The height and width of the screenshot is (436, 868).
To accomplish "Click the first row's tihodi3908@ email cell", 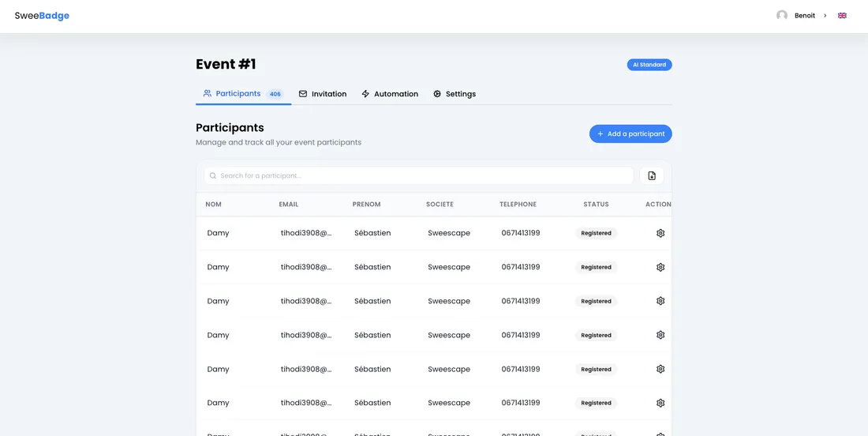I will click(x=306, y=233).
